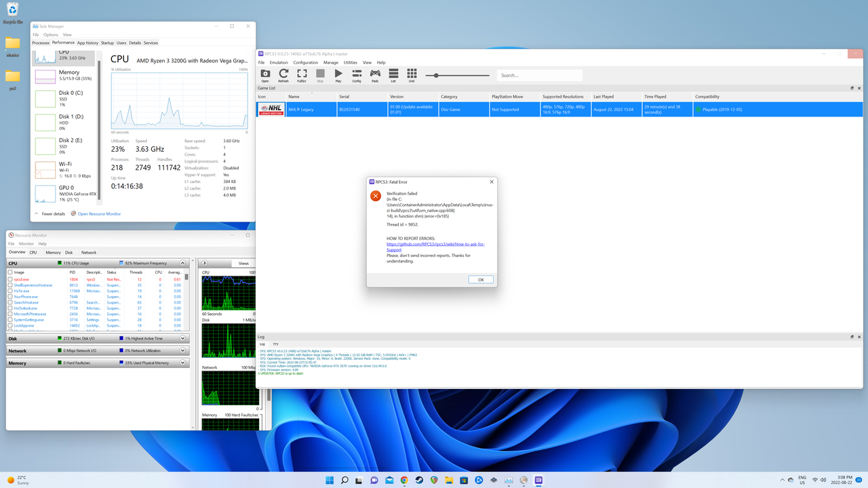
Task: Select Disk 2 (E:) in Task Manager
Action: [65, 146]
